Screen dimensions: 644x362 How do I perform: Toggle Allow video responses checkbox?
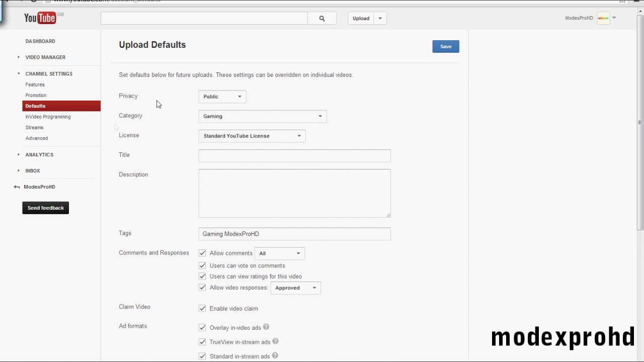202,288
